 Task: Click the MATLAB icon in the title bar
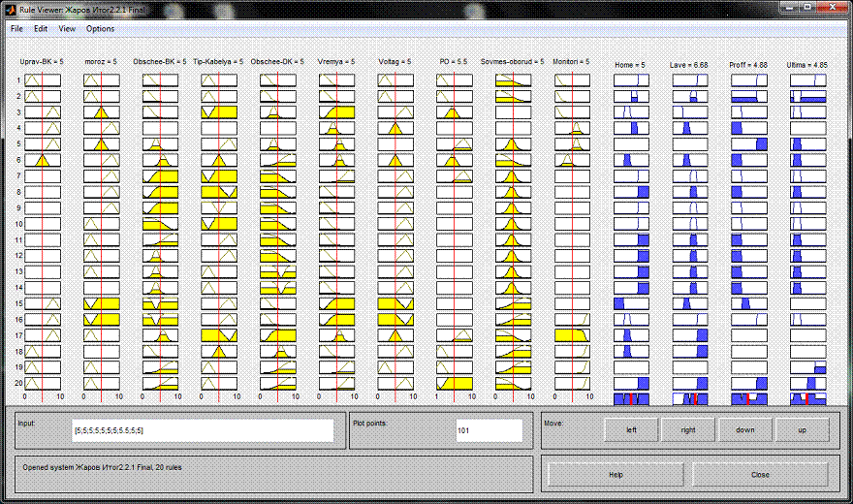(x=11, y=9)
